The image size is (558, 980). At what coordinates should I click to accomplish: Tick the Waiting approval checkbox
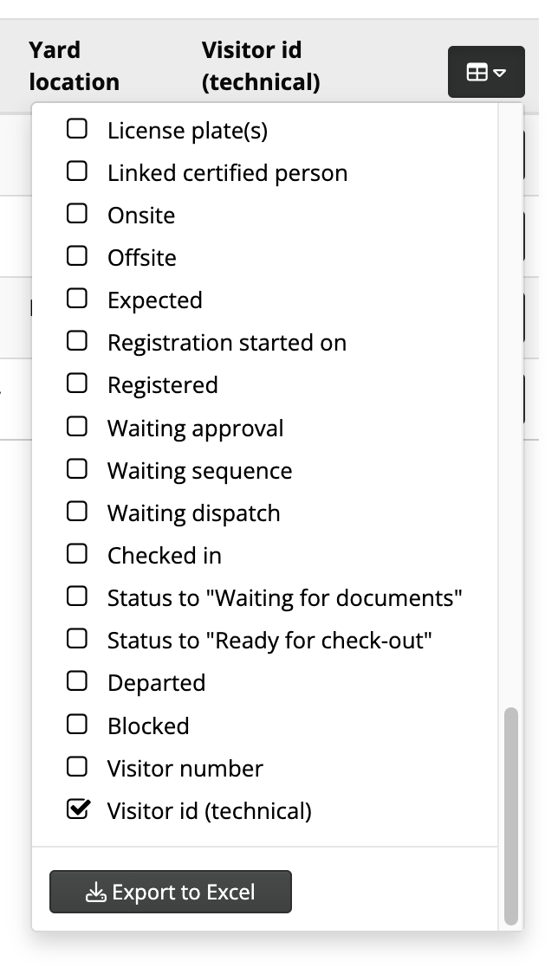pos(77,426)
